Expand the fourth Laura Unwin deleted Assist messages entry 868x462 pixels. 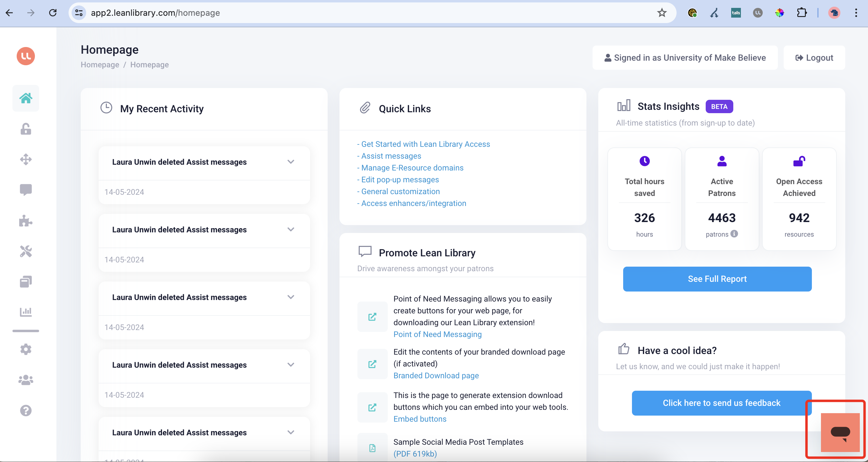tap(290, 365)
